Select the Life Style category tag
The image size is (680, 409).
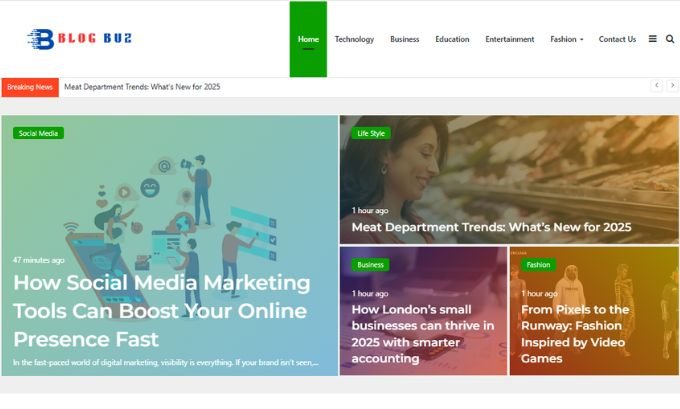(371, 133)
